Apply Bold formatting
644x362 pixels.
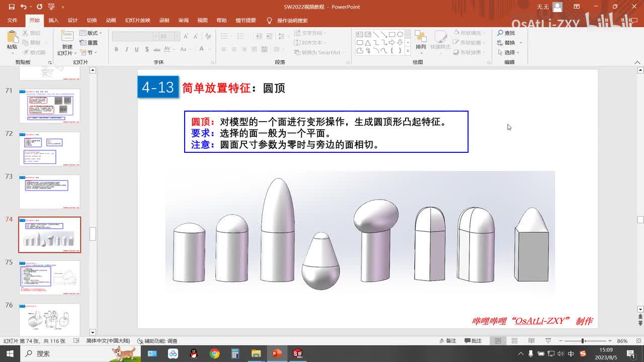pyautogui.click(x=116, y=49)
